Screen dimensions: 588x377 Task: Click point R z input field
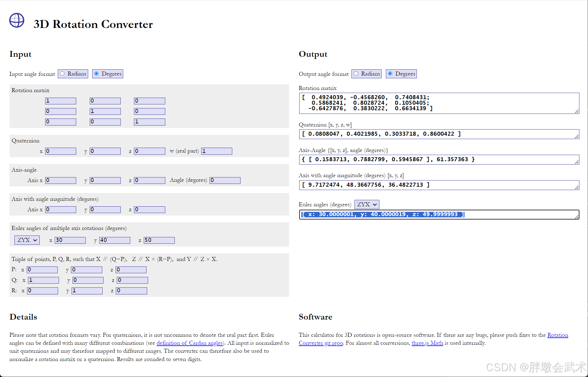pyautogui.click(x=131, y=291)
